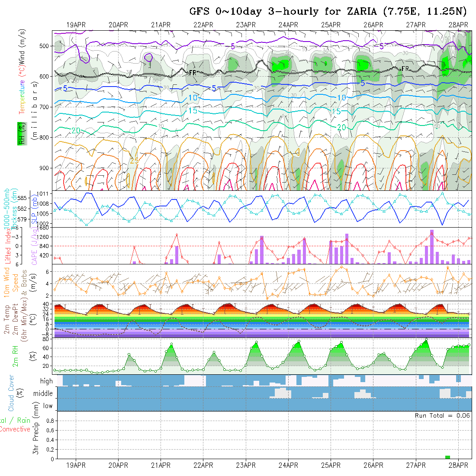Click the orange "10m Wind" axis label
The height and width of the screenshot is (476, 476).
7,282
